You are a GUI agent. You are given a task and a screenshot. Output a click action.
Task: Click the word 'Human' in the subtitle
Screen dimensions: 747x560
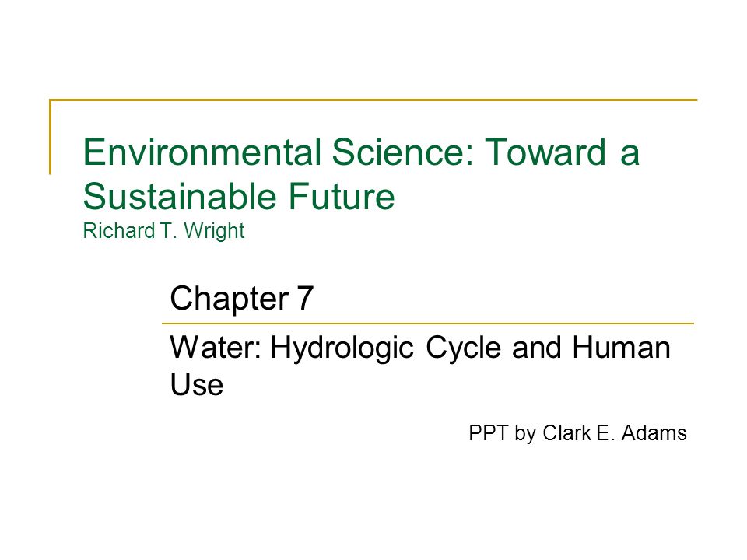click(621, 347)
